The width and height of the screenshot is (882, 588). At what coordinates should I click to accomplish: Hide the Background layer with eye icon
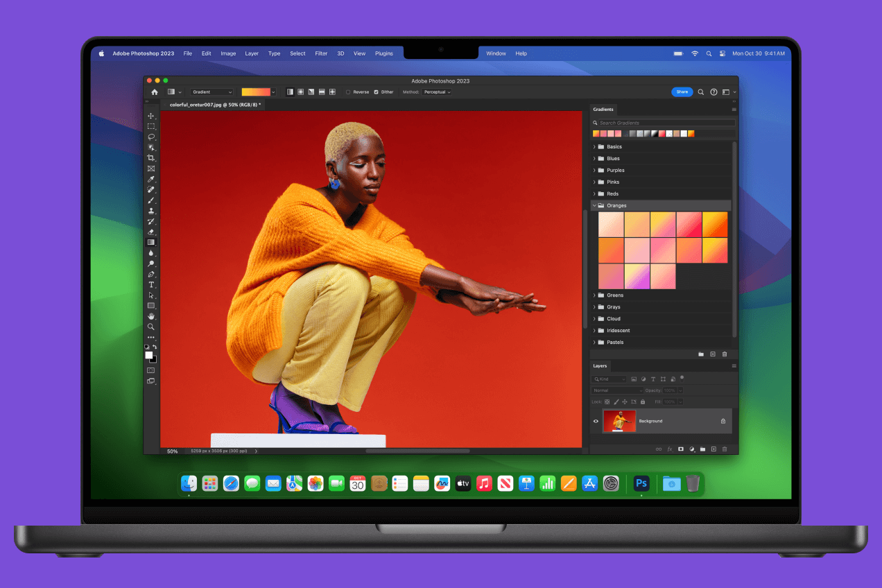point(596,421)
